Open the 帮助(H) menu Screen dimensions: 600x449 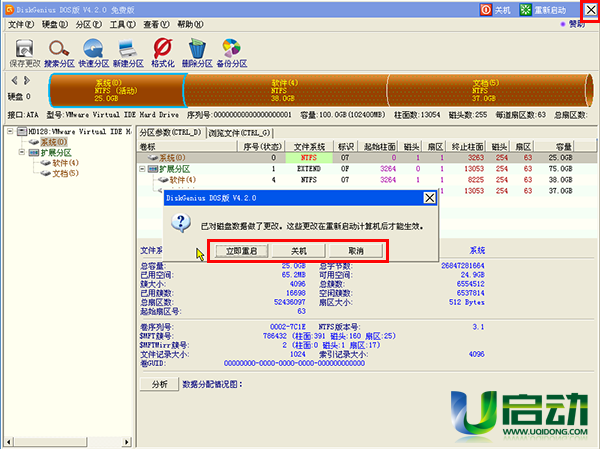pos(190,24)
